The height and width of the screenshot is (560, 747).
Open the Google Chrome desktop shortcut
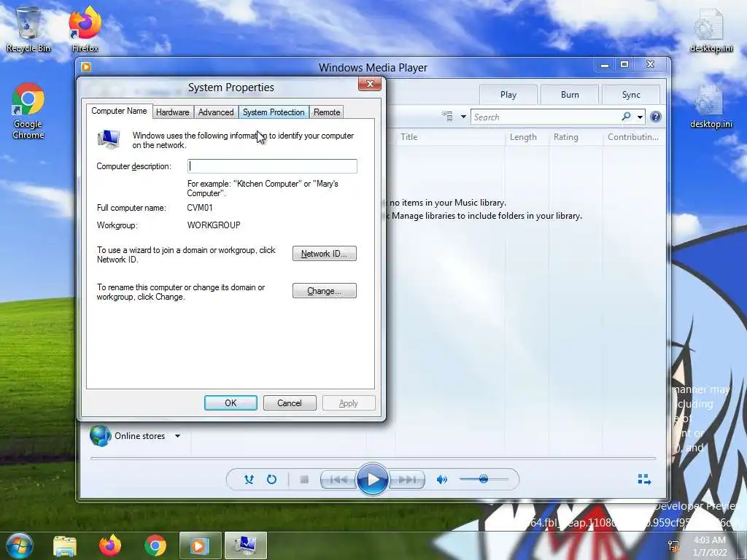[28, 111]
